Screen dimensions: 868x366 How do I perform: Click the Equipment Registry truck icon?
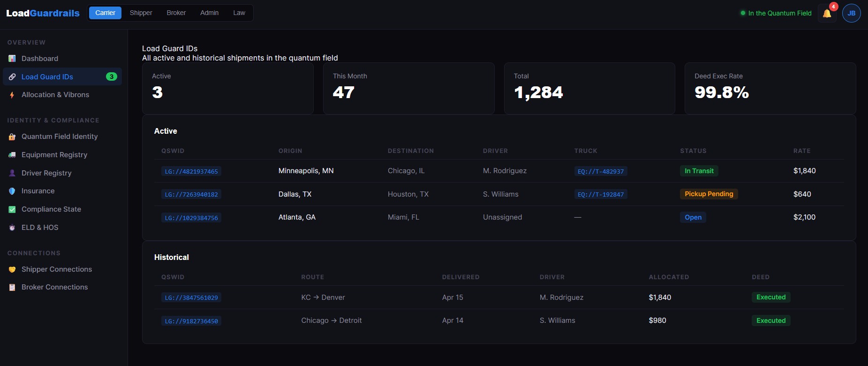12,155
